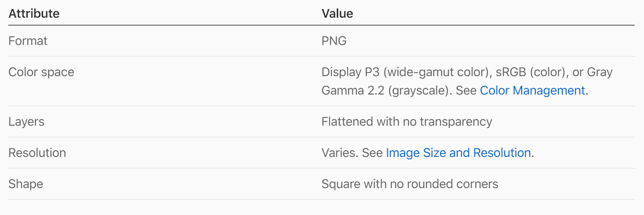This screenshot has width=644, height=215.
Task: Click the PNG value text
Action: 334,41
